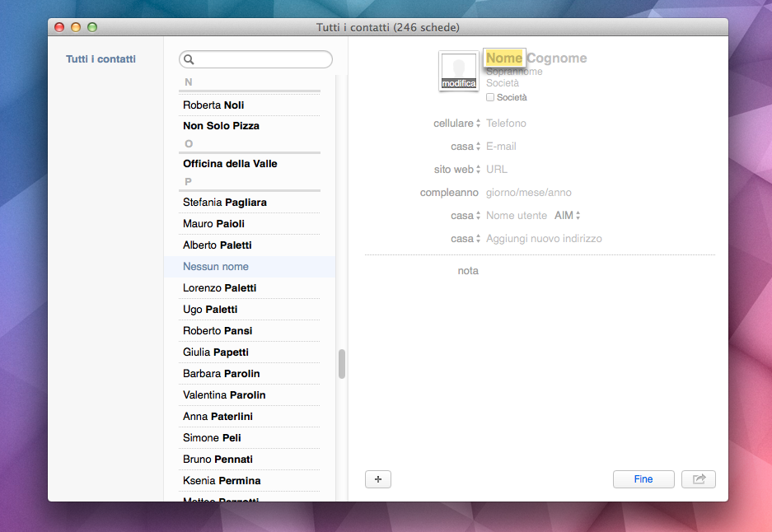Click the Telefono input field
The height and width of the screenshot is (532, 772).
click(x=506, y=124)
